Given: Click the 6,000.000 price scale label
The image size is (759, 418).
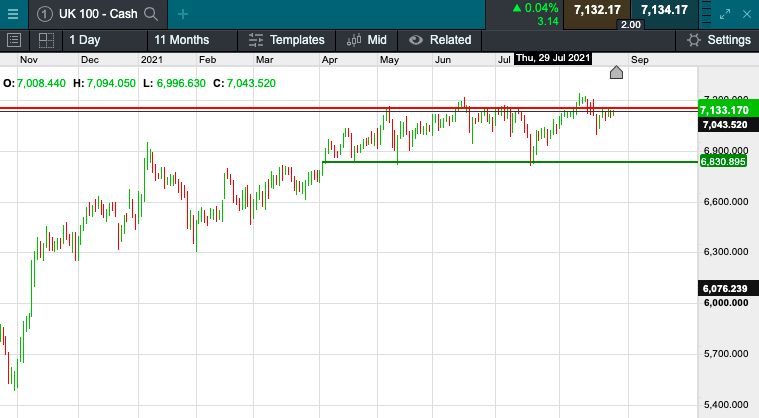Looking at the screenshot, I should (726, 303).
